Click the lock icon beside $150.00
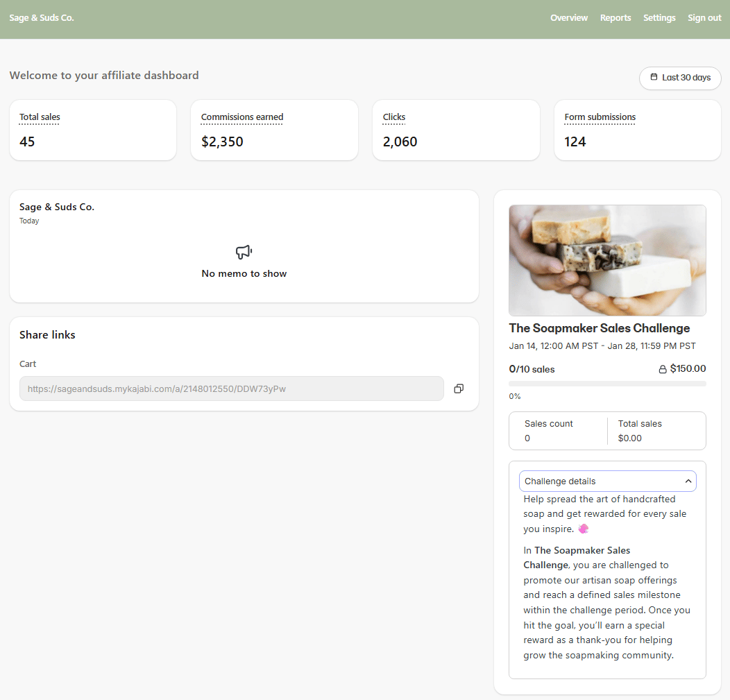This screenshot has height=700, width=730. 663,369
